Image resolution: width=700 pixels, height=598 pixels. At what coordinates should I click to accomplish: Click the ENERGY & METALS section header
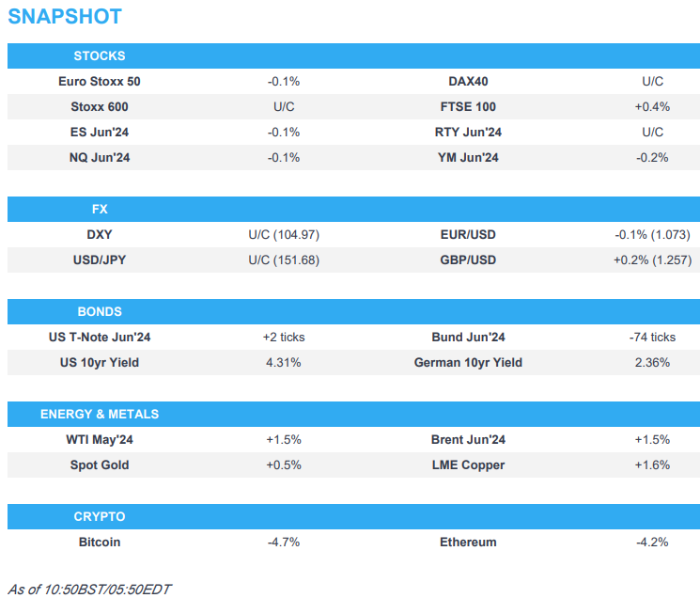(100, 414)
